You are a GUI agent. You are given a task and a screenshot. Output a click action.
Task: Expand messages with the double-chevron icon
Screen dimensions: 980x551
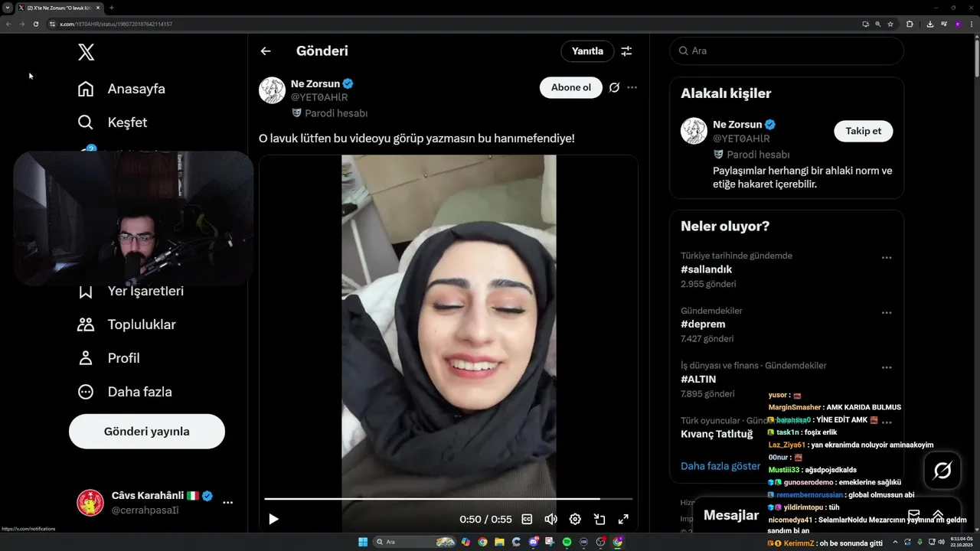tap(937, 515)
